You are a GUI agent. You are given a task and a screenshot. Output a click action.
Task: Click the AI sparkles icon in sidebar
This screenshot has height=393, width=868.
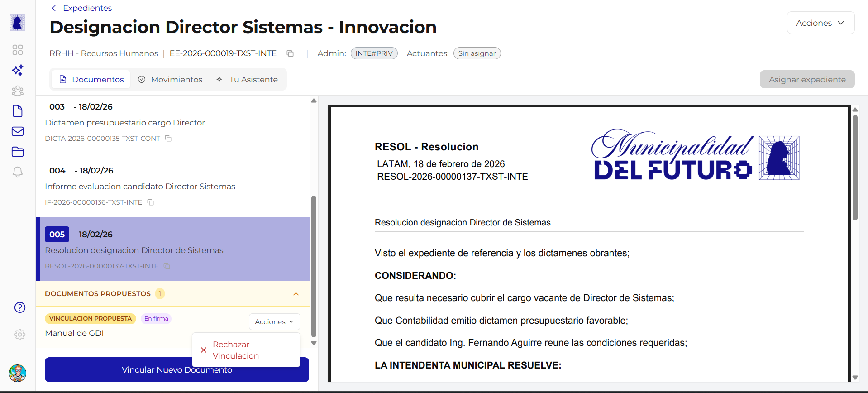coord(18,70)
